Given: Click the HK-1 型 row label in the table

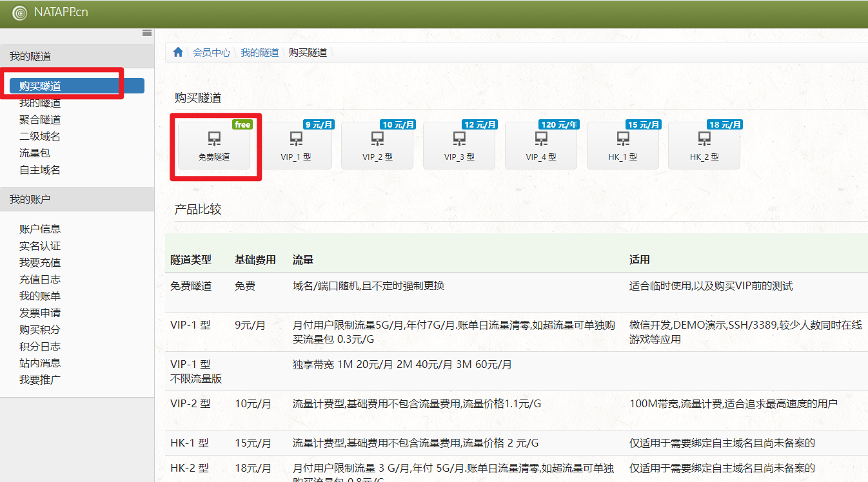Looking at the screenshot, I should (x=190, y=443).
